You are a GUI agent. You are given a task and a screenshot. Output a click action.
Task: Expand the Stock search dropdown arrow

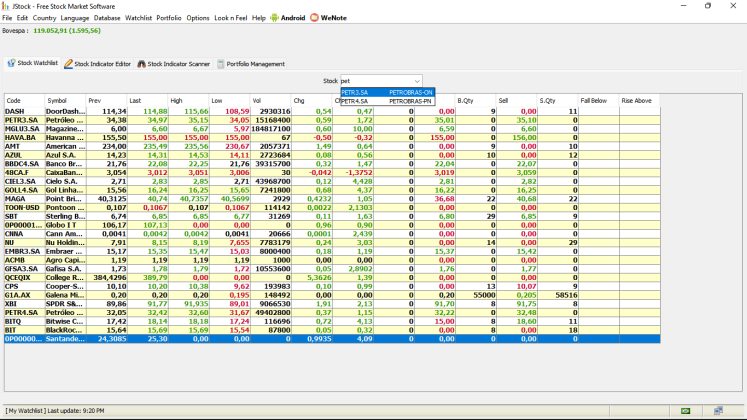[x=417, y=81]
